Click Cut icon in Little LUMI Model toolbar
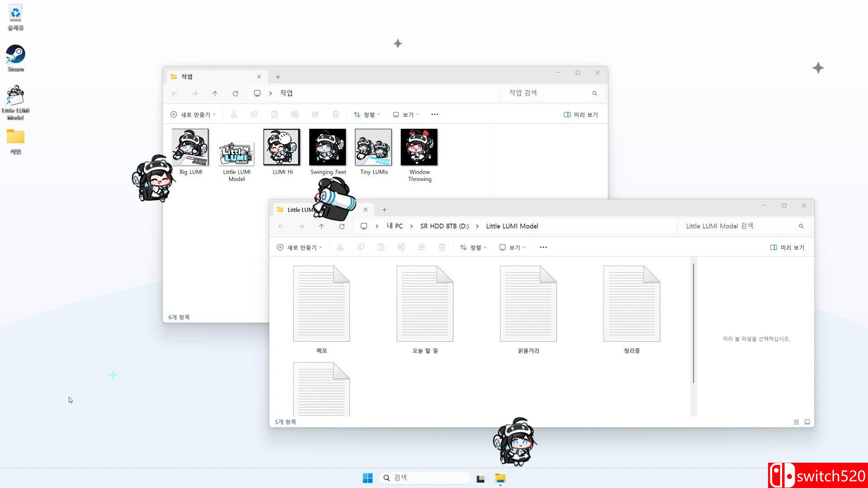Viewport: 868px width, 488px height. (340, 247)
